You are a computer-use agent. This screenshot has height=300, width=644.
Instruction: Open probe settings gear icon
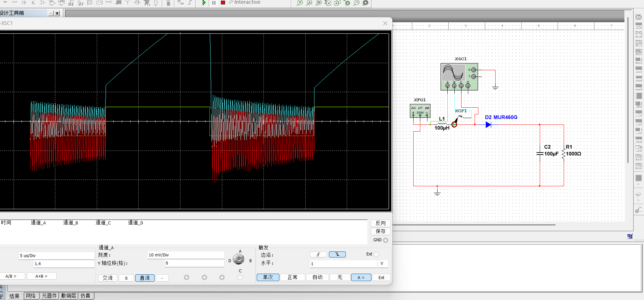(x=366, y=3)
